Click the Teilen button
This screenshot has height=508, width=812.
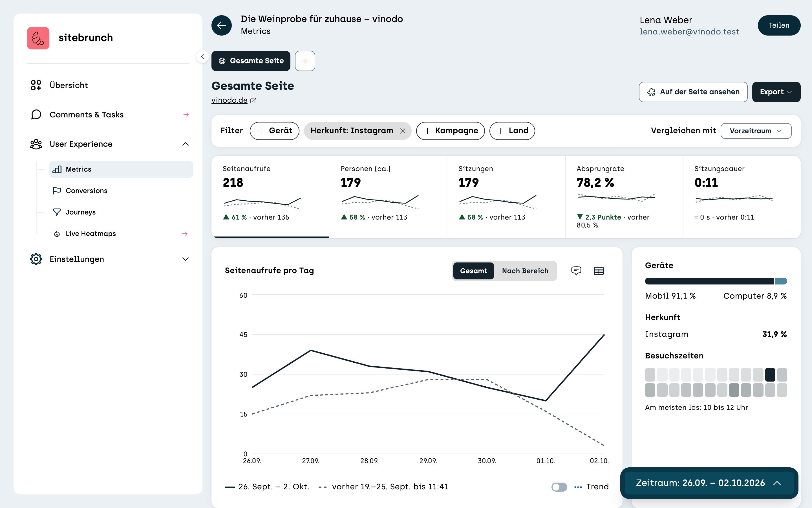[x=779, y=25]
